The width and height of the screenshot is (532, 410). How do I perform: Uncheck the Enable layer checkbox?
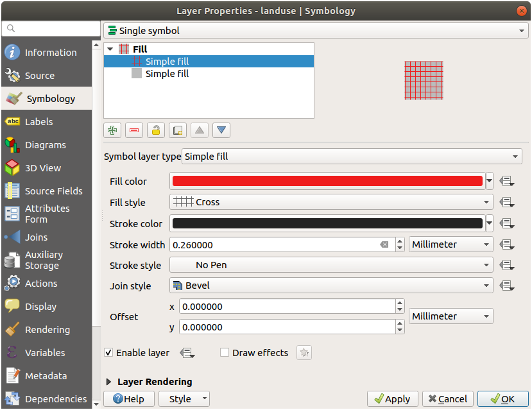coord(108,352)
